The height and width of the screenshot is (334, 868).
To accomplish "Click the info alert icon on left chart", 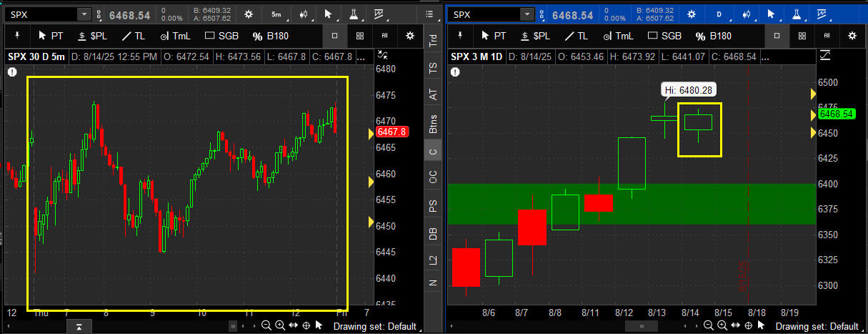I will 12,71.
